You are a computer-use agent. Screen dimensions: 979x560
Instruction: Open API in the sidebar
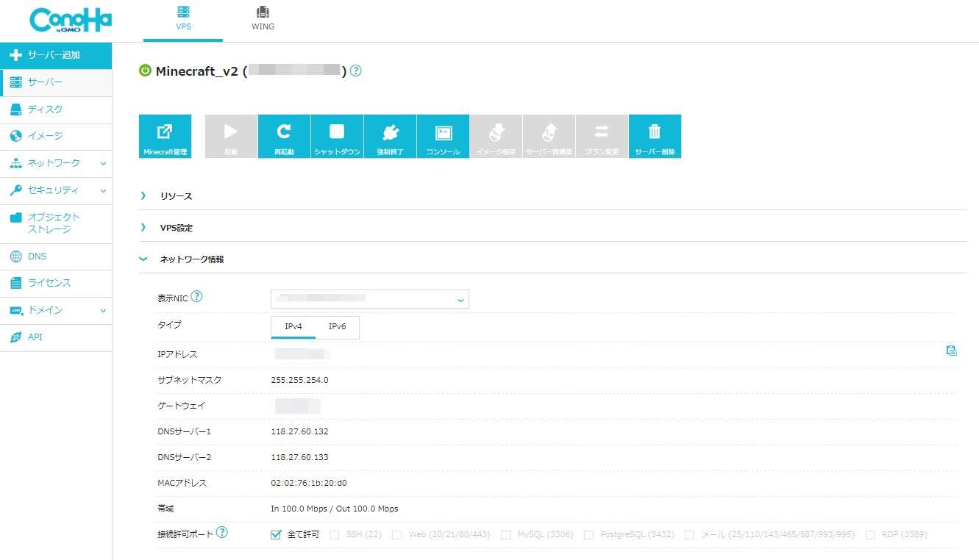click(x=56, y=337)
